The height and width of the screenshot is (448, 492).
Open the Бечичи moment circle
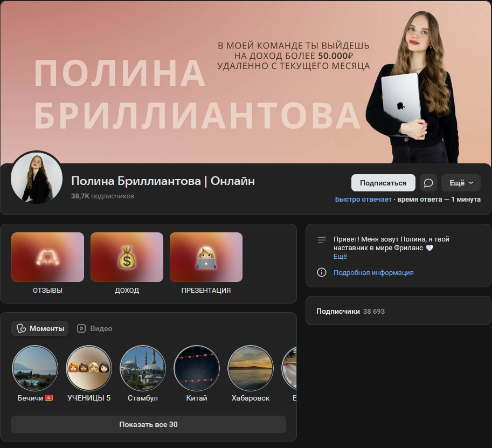coord(35,368)
